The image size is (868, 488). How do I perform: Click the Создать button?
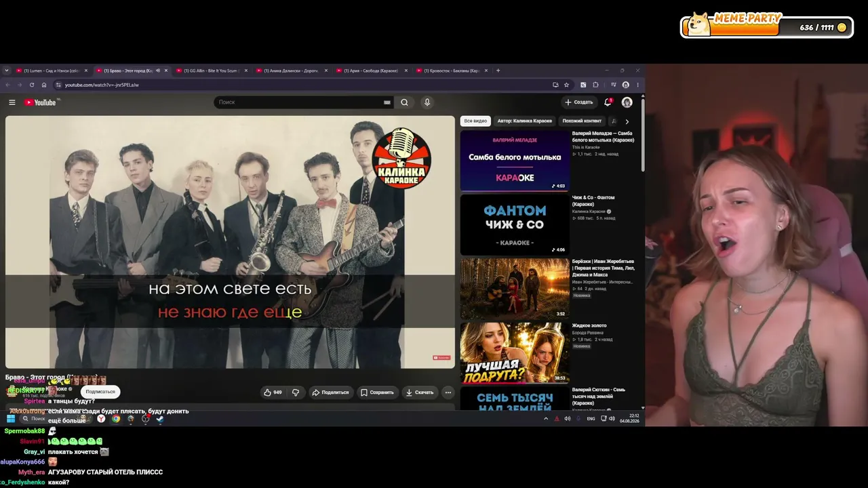pyautogui.click(x=578, y=102)
